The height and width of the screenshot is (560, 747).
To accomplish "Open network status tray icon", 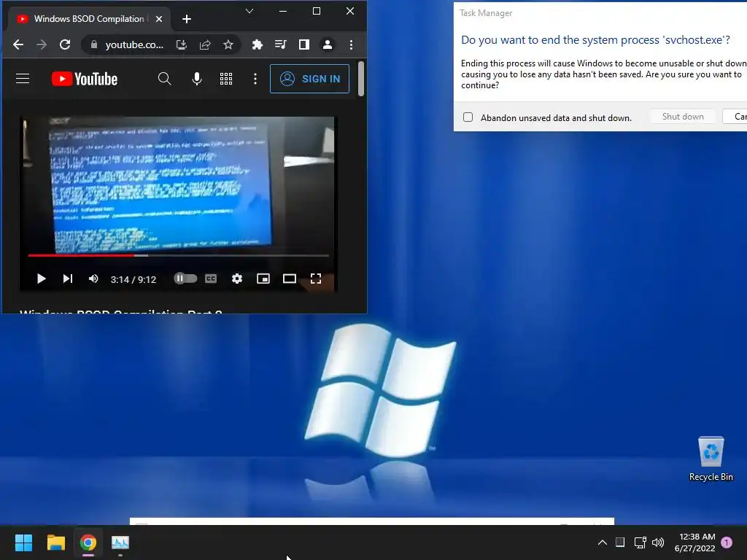I will click(x=640, y=542).
